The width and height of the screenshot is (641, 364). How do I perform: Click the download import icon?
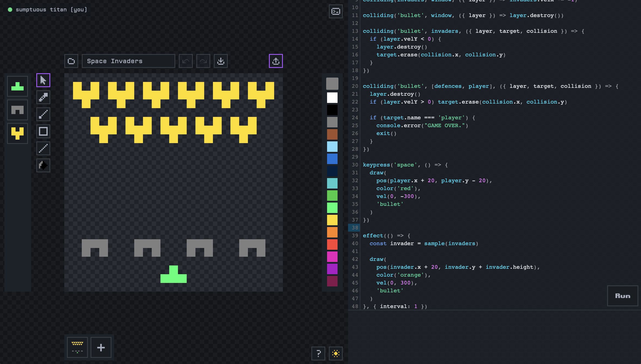pyautogui.click(x=221, y=61)
